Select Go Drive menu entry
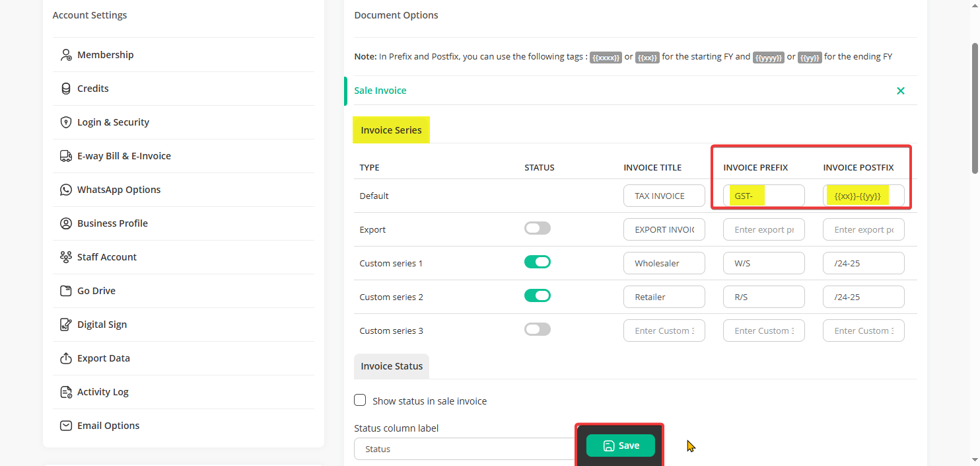This screenshot has width=980, height=466. click(x=184, y=291)
